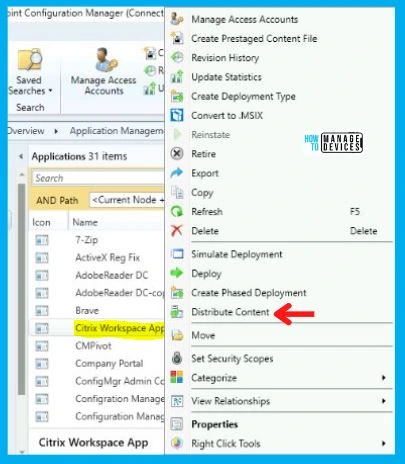This screenshot has height=464, width=405.
Task: Select the AdobeReader DC-copy row
Action: click(x=97, y=293)
